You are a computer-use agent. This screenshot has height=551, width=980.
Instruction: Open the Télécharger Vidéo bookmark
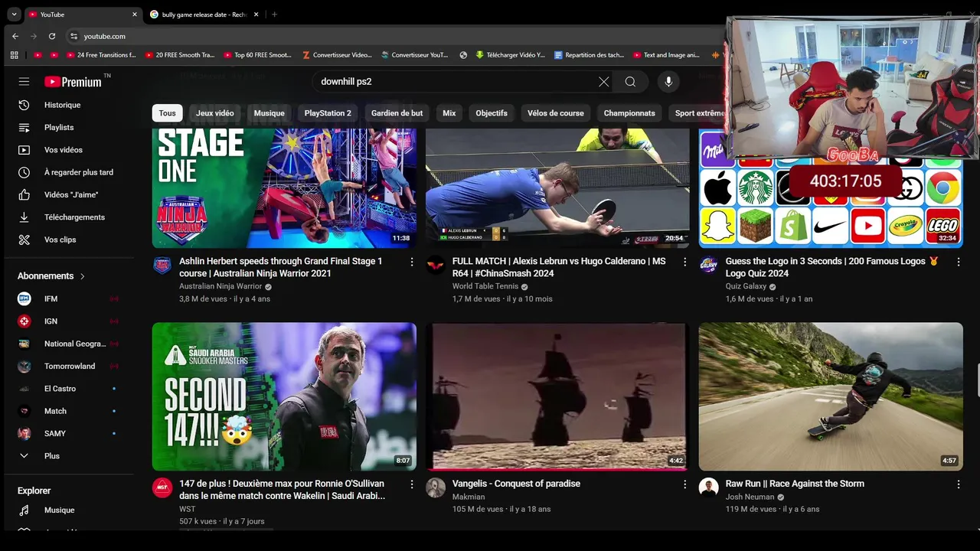510,55
